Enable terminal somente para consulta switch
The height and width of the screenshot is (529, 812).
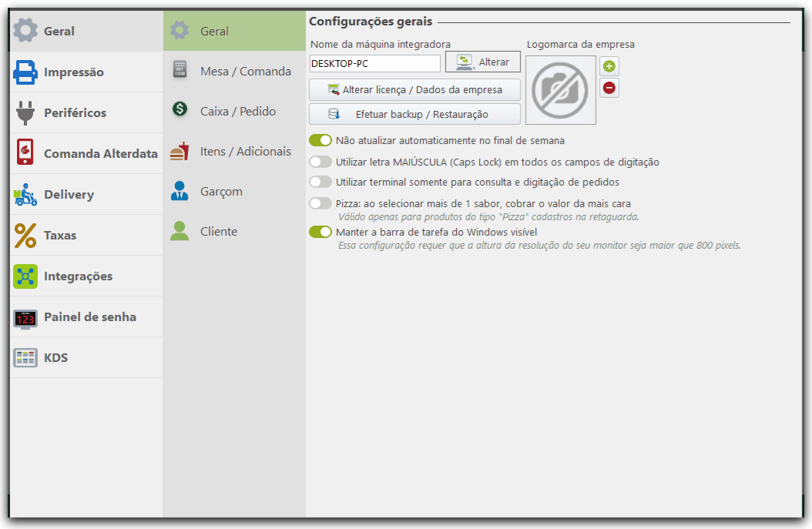click(x=320, y=182)
